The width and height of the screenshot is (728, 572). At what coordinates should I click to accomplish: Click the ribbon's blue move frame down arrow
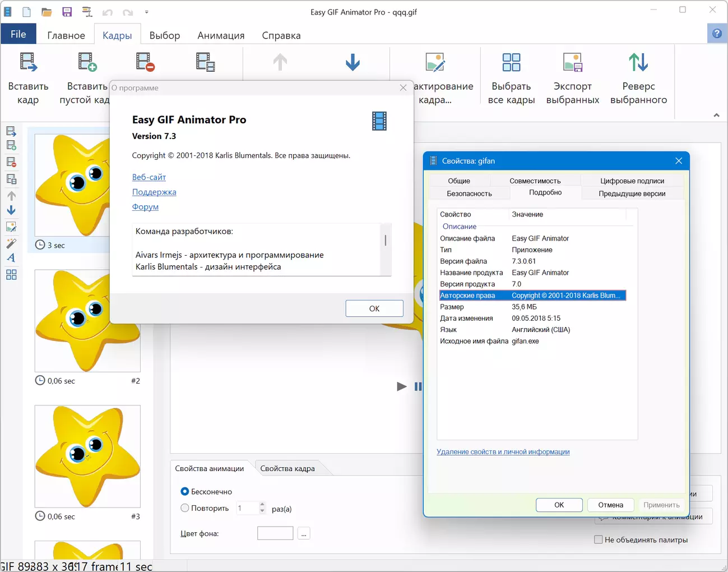point(353,62)
